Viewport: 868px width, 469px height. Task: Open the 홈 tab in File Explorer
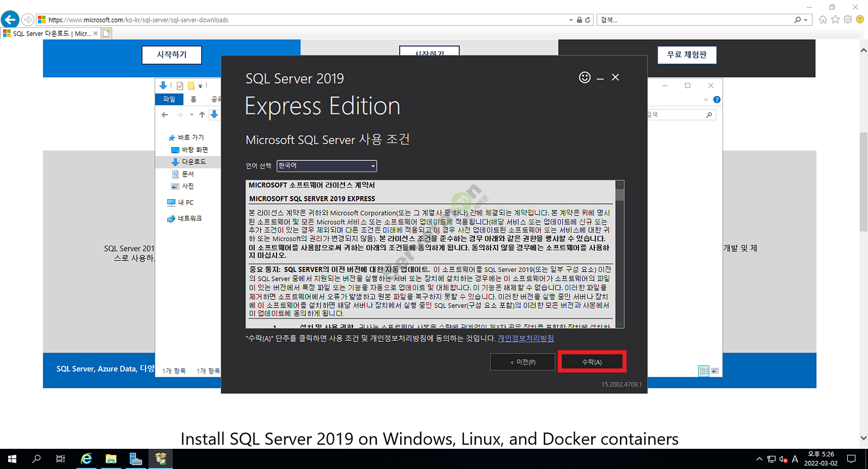tap(193, 99)
